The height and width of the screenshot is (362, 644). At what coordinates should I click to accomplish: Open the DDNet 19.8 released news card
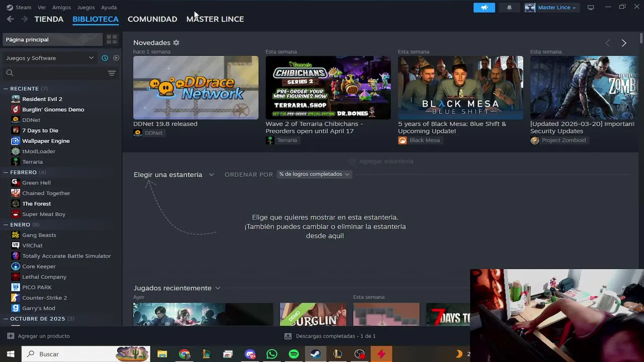(x=196, y=87)
